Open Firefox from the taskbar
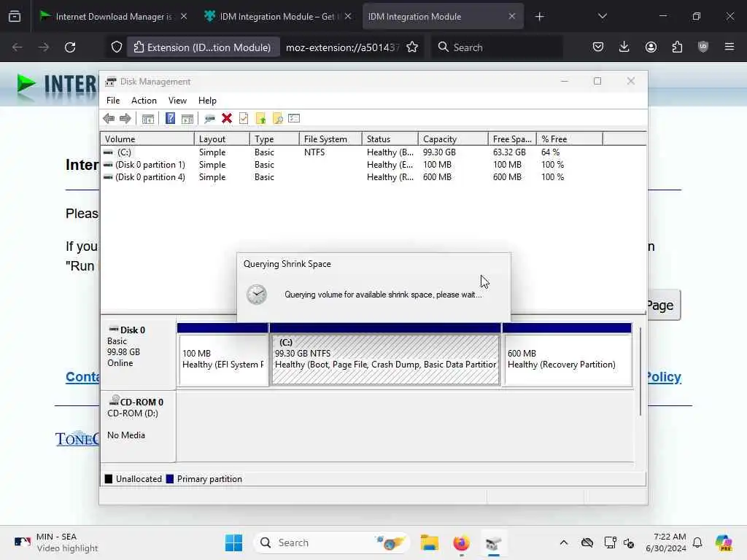747x560 pixels. tap(461, 542)
